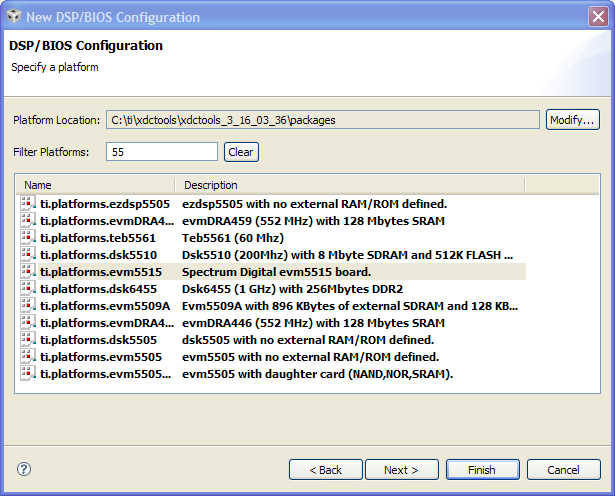Click the dsk6455 platform icon

tap(28, 289)
